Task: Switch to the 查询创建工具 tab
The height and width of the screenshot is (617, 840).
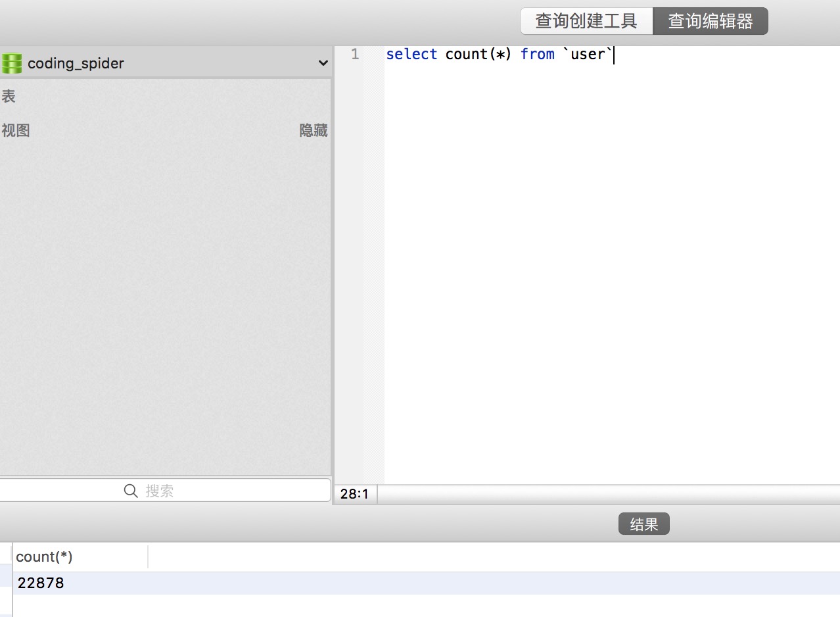Action: click(586, 21)
